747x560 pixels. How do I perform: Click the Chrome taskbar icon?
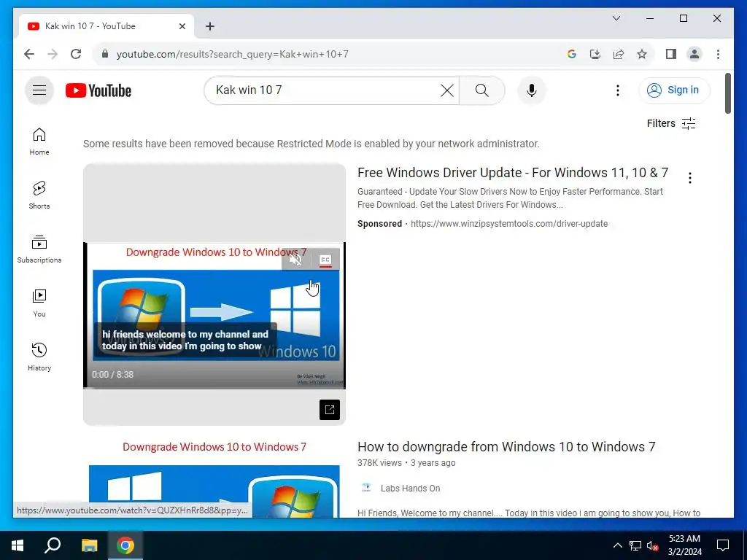click(125, 545)
